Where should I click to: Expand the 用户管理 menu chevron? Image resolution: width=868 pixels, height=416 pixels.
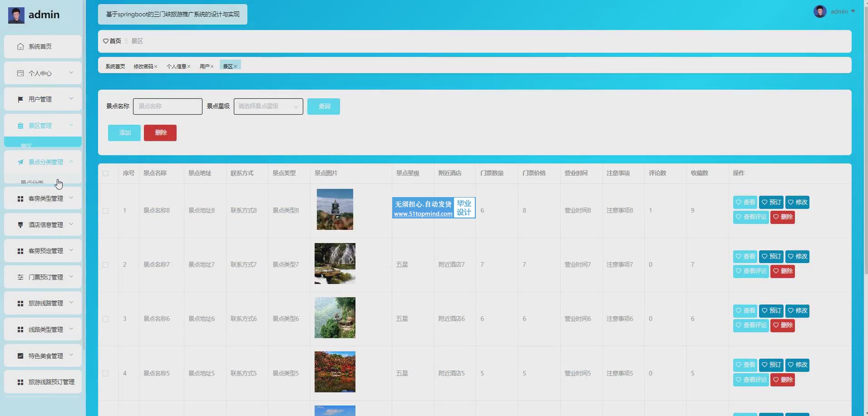click(71, 99)
